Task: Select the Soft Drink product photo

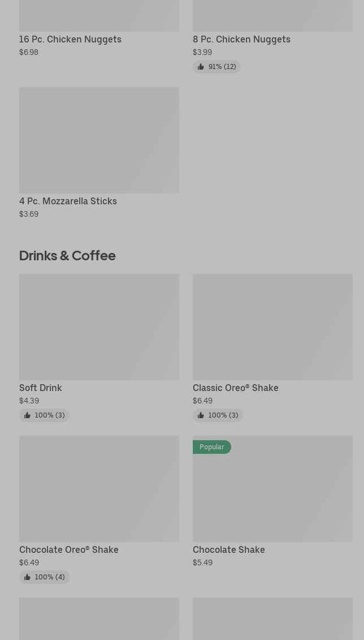Action: [x=99, y=327]
